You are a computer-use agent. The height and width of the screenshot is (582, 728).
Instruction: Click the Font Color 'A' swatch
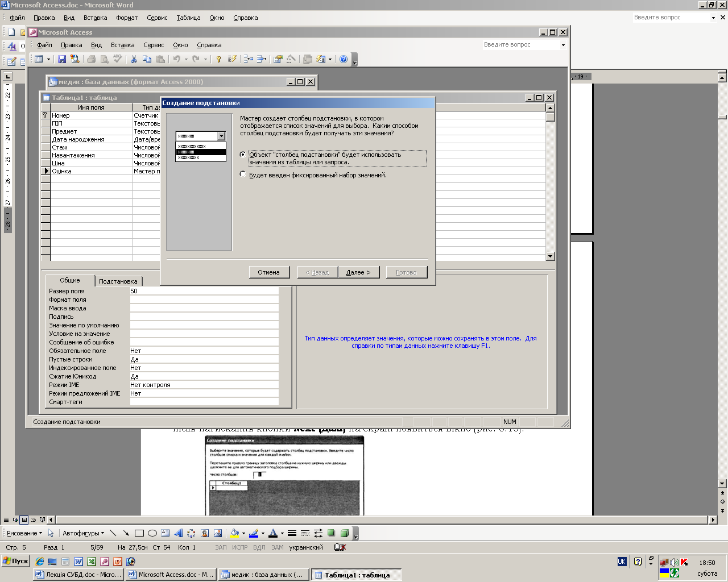click(273, 533)
